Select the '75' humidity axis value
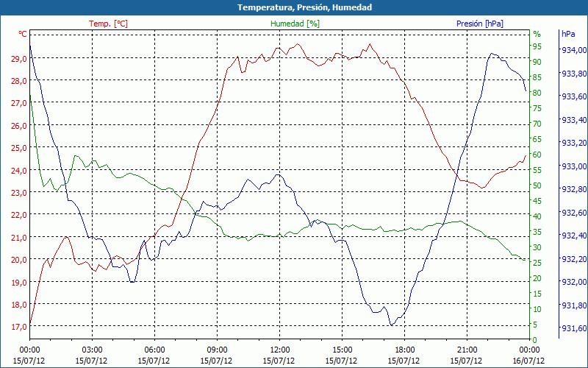Image resolution: width=588 pixels, height=368 pixels. 537,108
